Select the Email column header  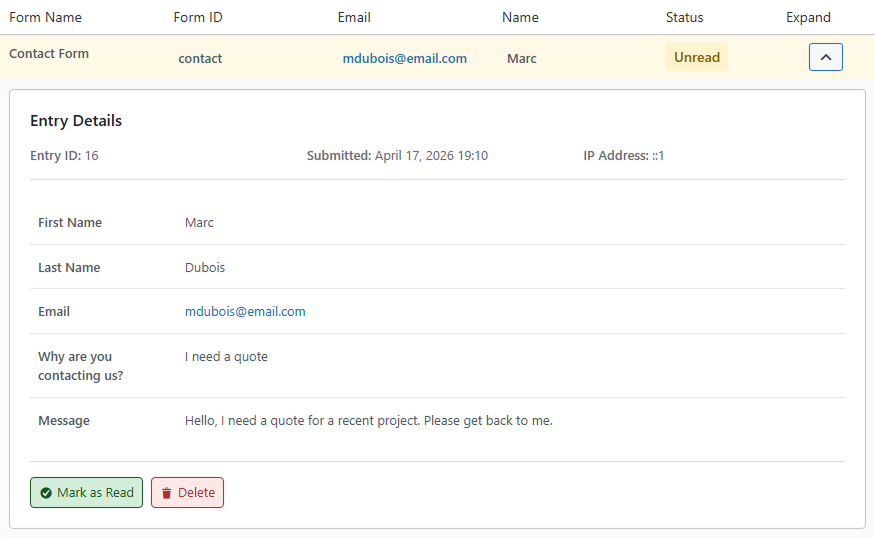coord(354,17)
